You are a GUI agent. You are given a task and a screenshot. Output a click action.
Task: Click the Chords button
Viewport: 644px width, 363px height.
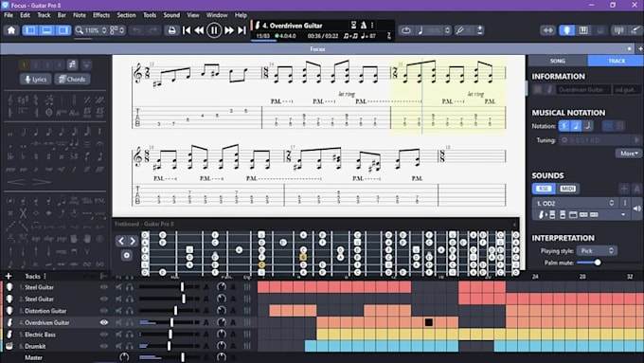[72, 79]
